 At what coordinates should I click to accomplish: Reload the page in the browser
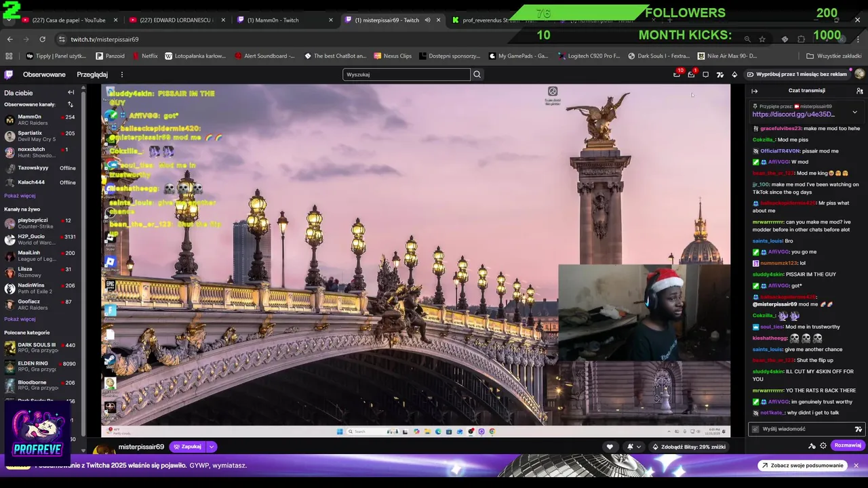tap(42, 39)
